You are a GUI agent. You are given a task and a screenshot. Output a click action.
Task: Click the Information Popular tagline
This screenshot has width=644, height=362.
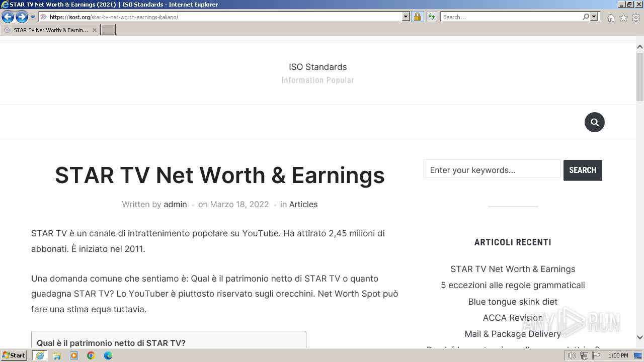pyautogui.click(x=317, y=80)
